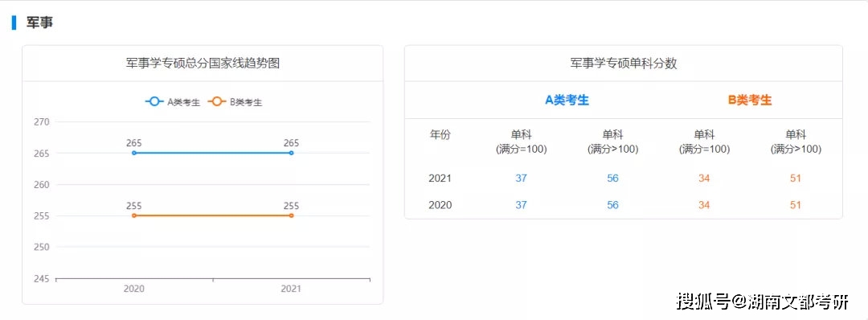Click the 军事 section heading
Viewport: 868px width, 320px height.
40,23
